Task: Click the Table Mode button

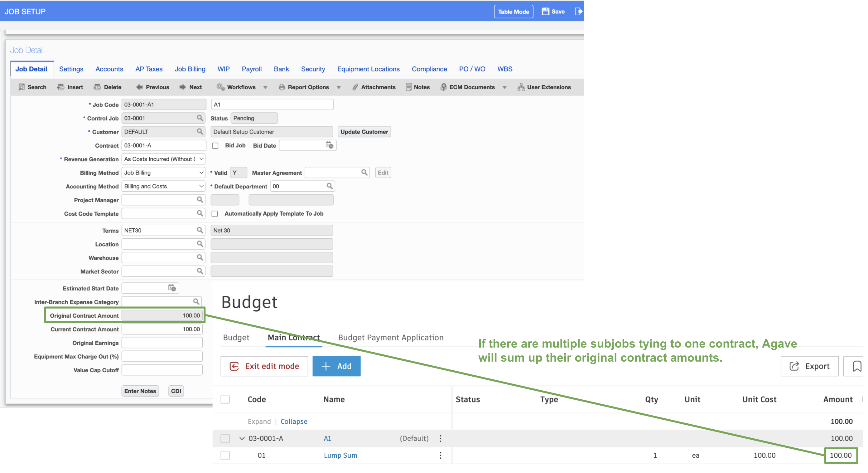Action: [514, 12]
